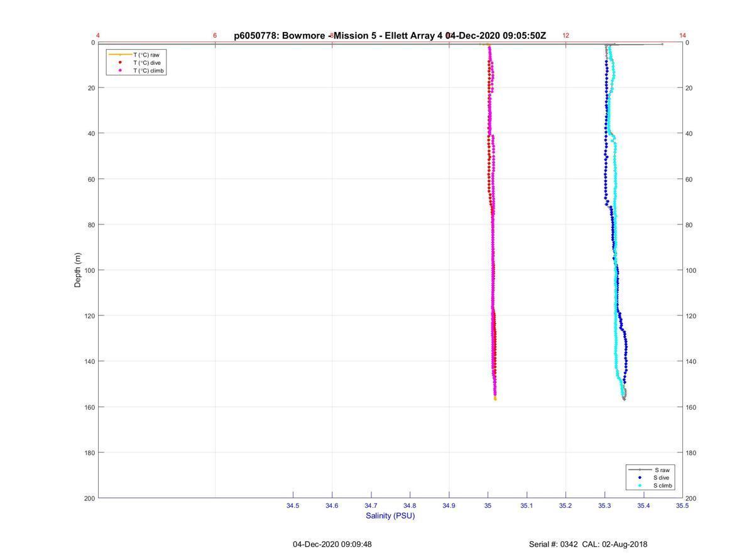Click right depth axis tick 60

(x=689, y=179)
